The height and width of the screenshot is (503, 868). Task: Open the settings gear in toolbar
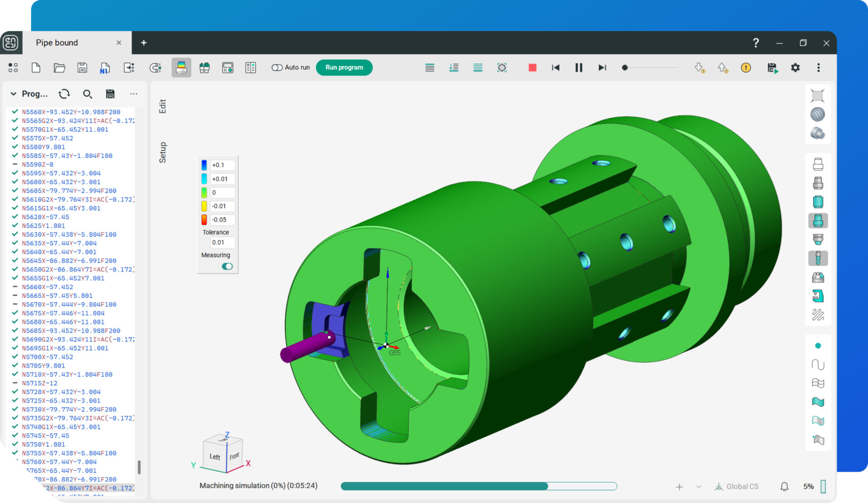[x=795, y=67]
